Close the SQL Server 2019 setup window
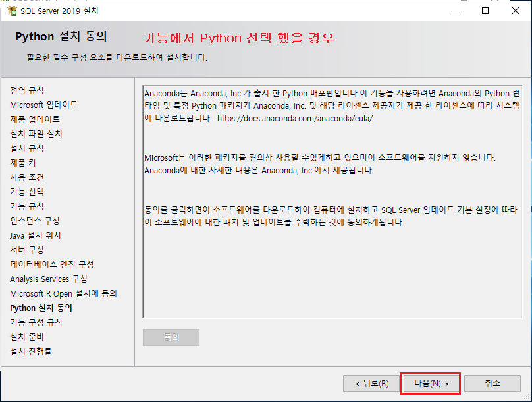Image resolution: width=532 pixels, height=402 pixels. pyautogui.click(x=516, y=11)
